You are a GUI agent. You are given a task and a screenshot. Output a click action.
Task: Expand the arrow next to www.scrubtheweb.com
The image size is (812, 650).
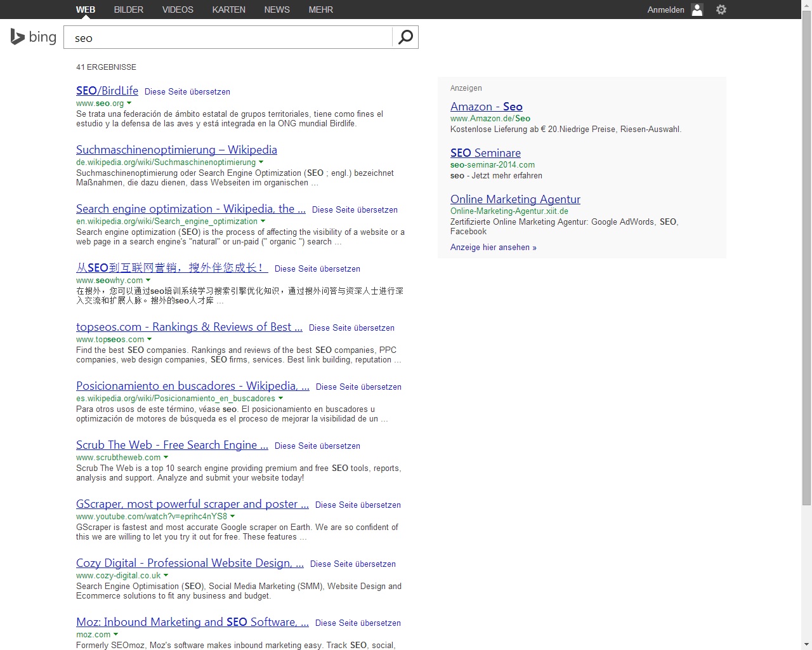[x=166, y=457]
